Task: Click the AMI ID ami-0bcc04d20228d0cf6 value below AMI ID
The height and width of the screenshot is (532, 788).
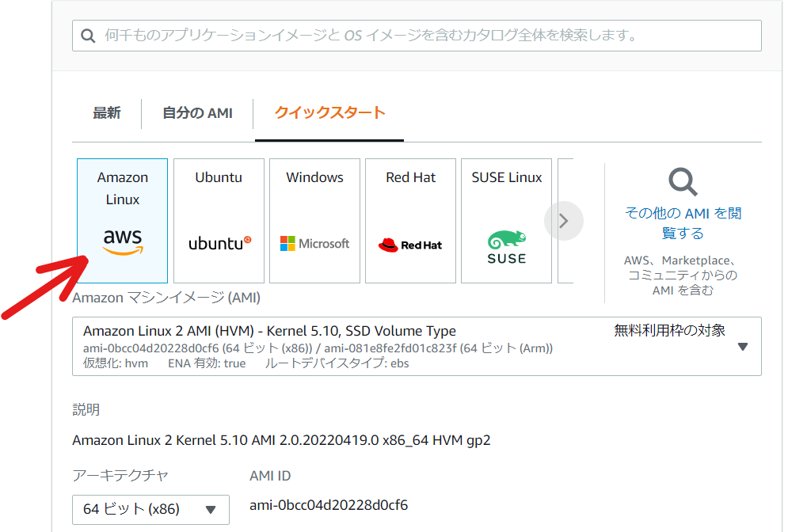Action: 329,505
